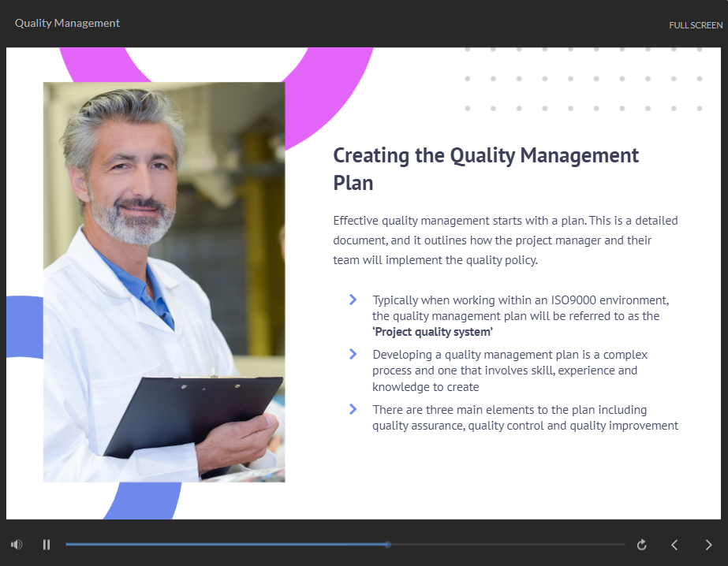This screenshot has height=566, width=728.
Task: Click the bold 'Project quality system' text
Action: (432, 332)
